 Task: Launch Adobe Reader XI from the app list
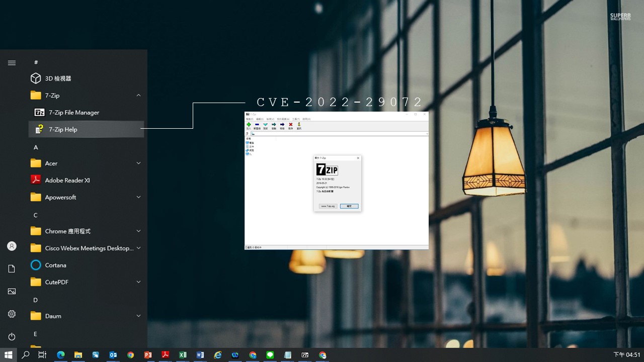[87, 180]
